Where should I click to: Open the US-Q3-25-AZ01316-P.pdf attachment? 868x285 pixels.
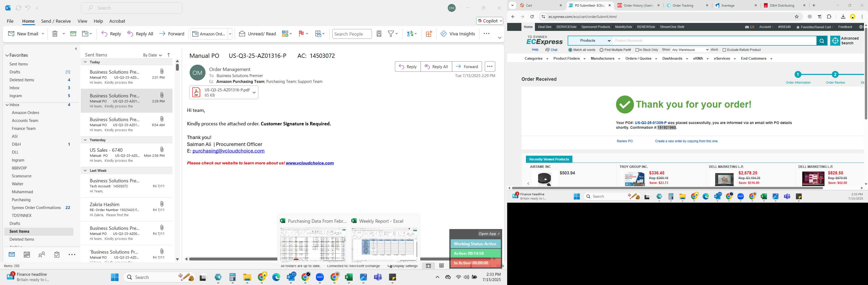click(x=220, y=93)
